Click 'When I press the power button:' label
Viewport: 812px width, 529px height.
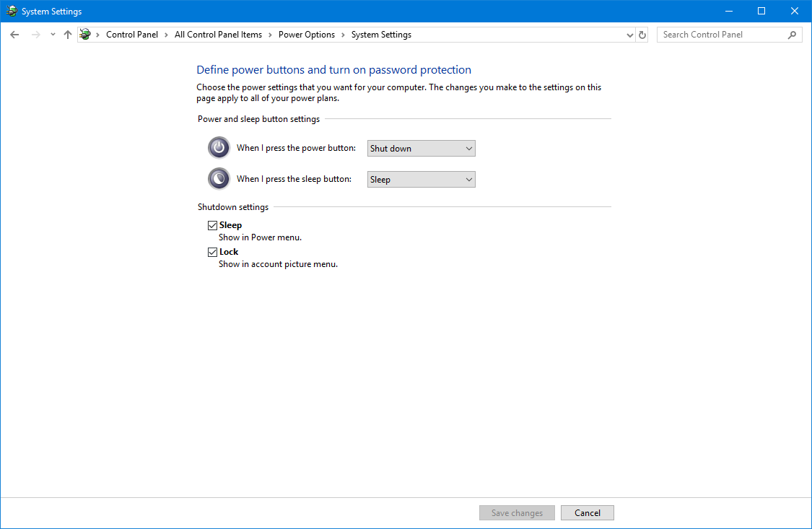coord(296,148)
